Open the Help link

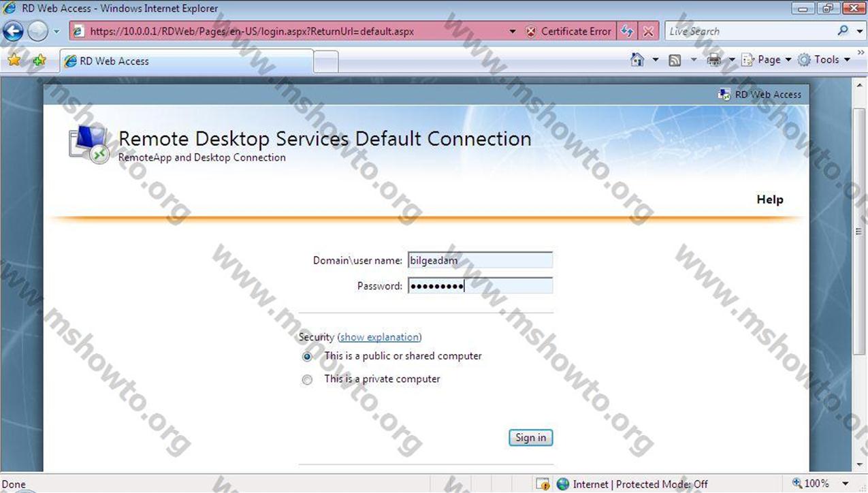pos(770,200)
